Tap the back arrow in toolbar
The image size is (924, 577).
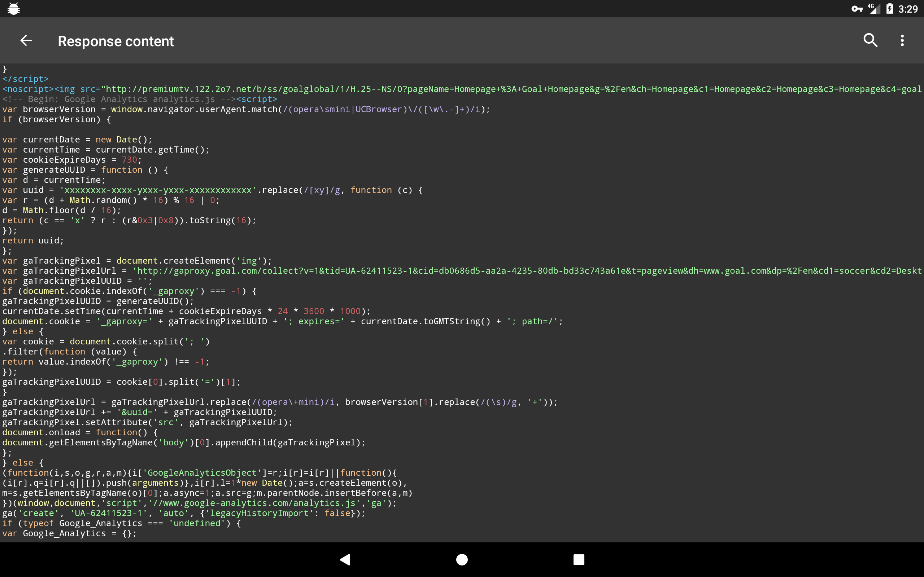(26, 40)
